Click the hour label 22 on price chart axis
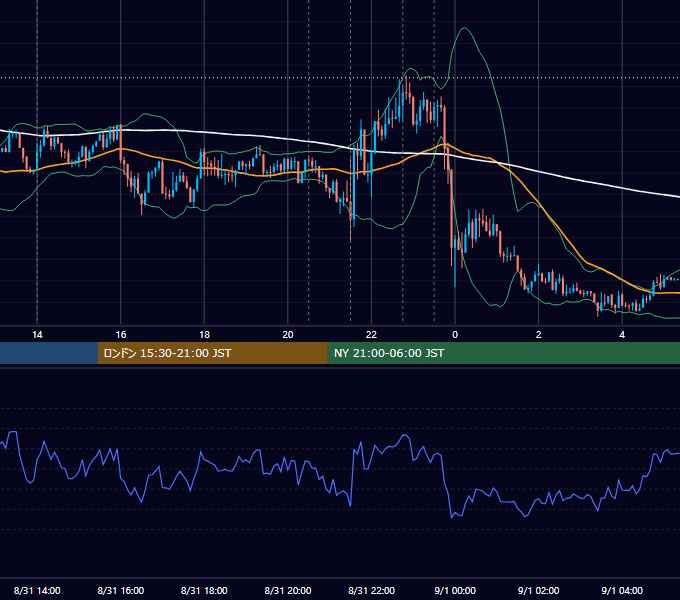The width and height of the screenshot is (680, 600). click(x=371, y=334)
